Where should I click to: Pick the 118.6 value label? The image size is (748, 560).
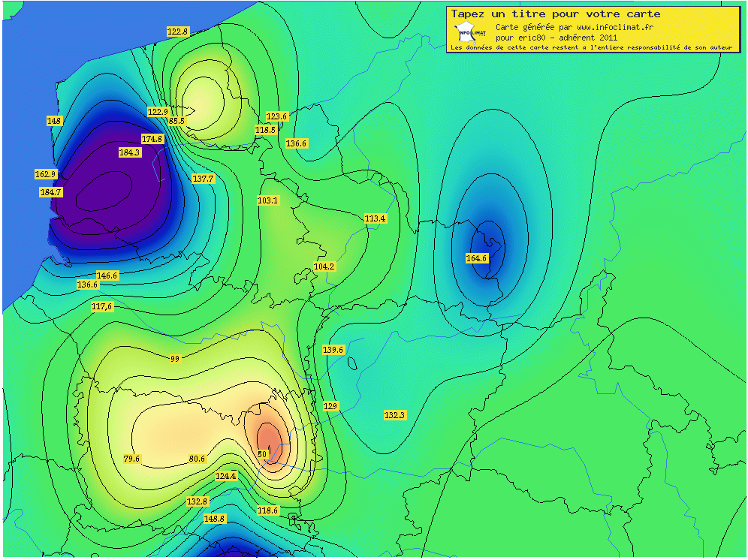point(267,510)
